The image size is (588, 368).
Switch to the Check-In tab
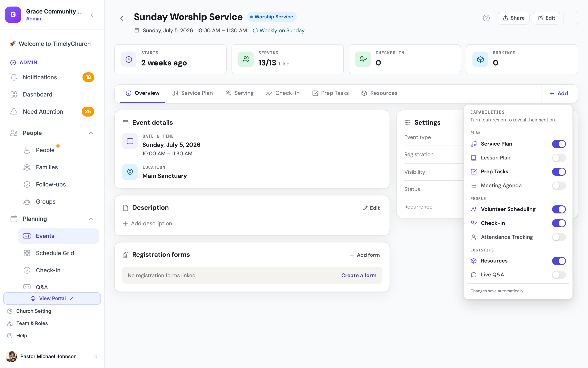click(283, 93)
